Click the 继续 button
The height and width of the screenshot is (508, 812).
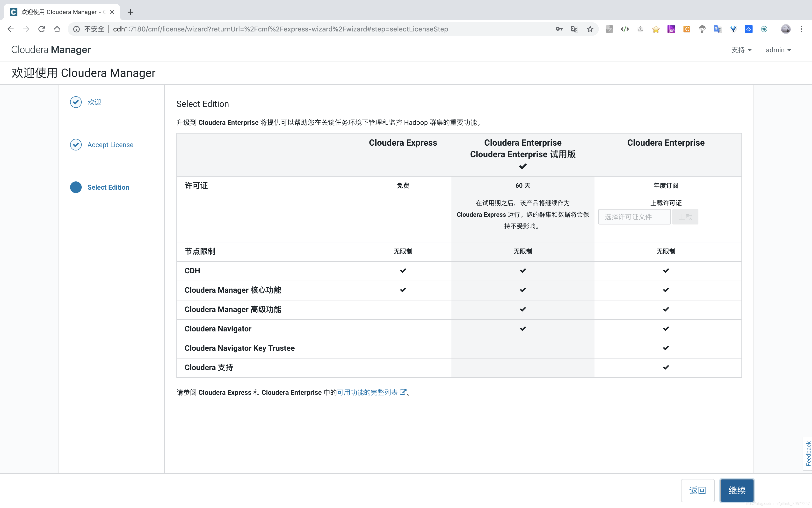point(737,491)
